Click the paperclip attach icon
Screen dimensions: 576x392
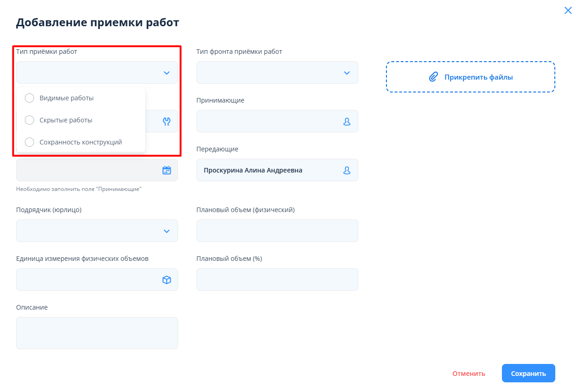click(x=433, y=77)
